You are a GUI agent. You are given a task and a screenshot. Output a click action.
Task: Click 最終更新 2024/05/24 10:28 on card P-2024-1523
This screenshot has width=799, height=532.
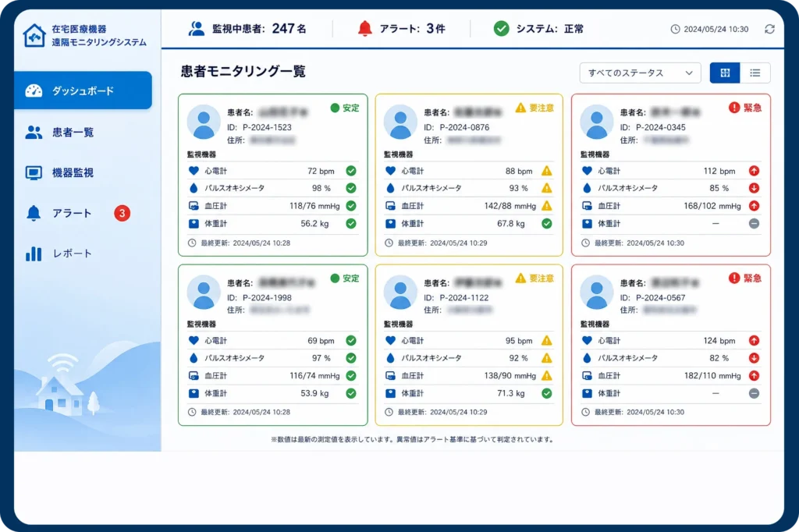pyautogui.click(x=240, y=243)
